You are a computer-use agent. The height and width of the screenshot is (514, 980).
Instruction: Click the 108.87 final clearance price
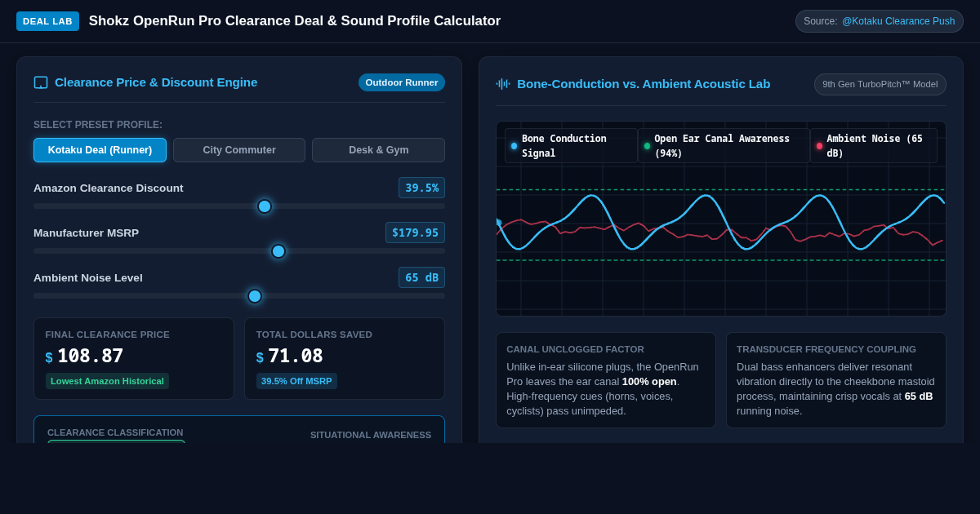point(91,357)
